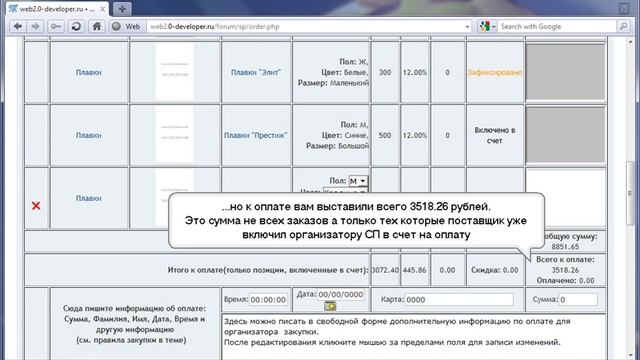Select the web2.0-developer.ru browser tab

click(x=57, y=9)
